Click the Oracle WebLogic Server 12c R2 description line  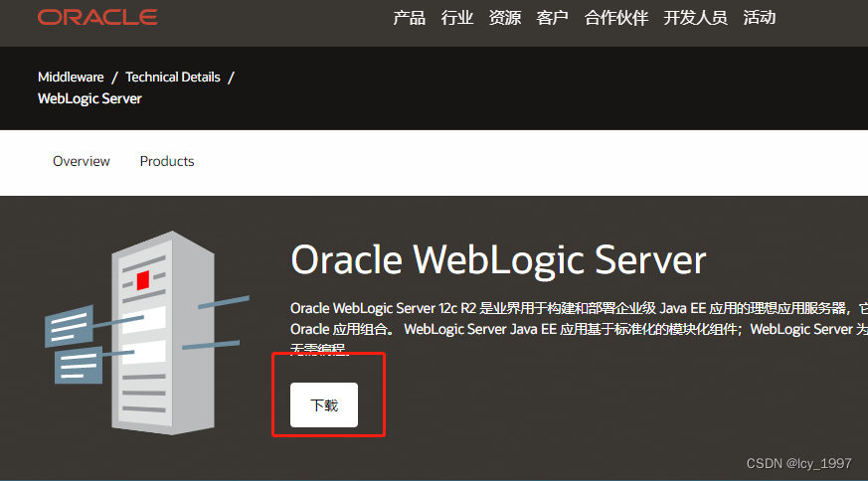579,308
